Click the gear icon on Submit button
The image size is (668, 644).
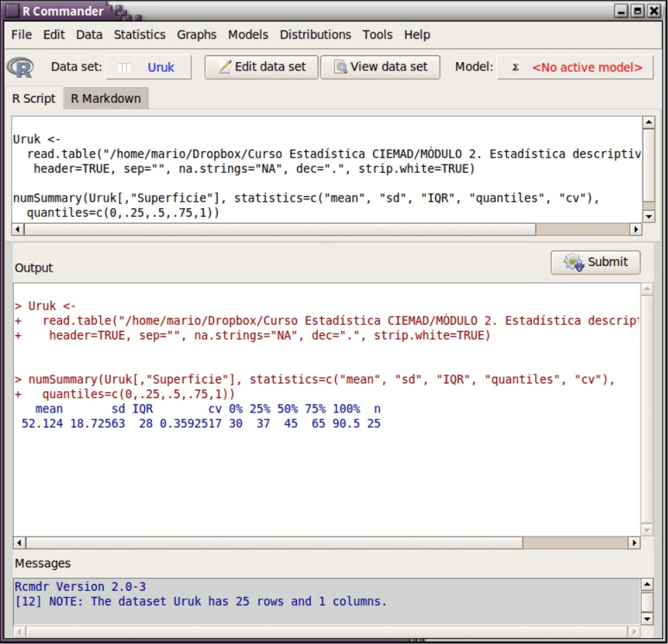coord(574,262)
